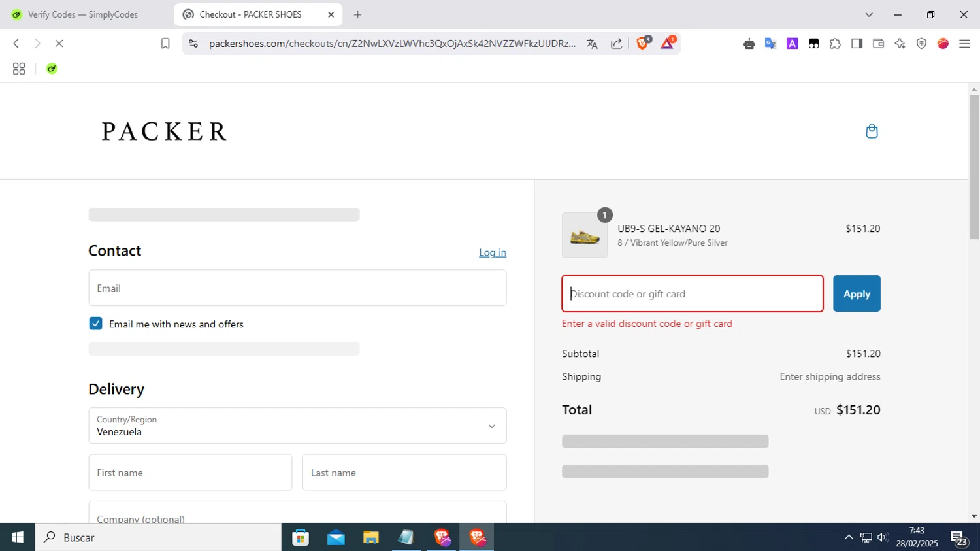Open the SimplyCodes bookmark shortcut

pos(52,69)
